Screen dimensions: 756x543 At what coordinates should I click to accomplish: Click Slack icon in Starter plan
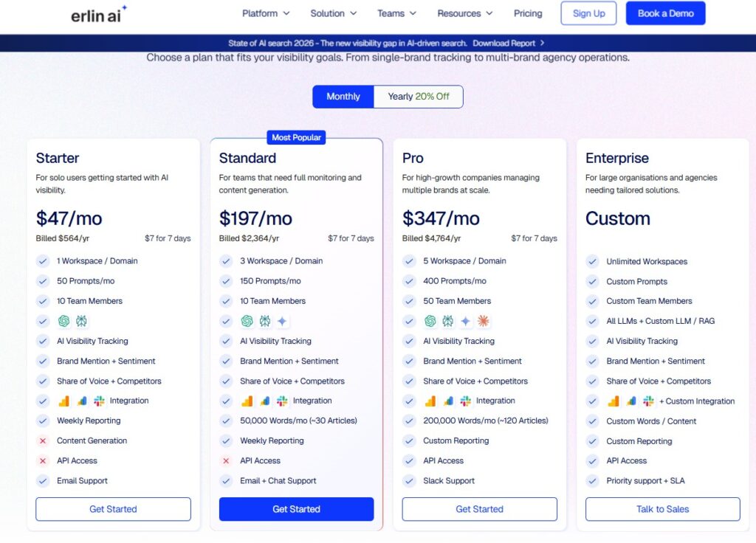pyautogui.click(x=100, y=401)
